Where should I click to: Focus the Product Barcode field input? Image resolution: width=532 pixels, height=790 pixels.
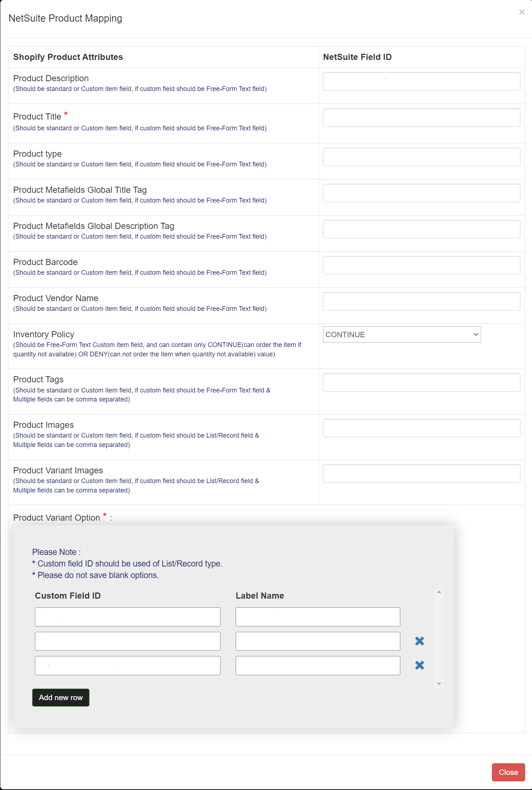(421, 265)
